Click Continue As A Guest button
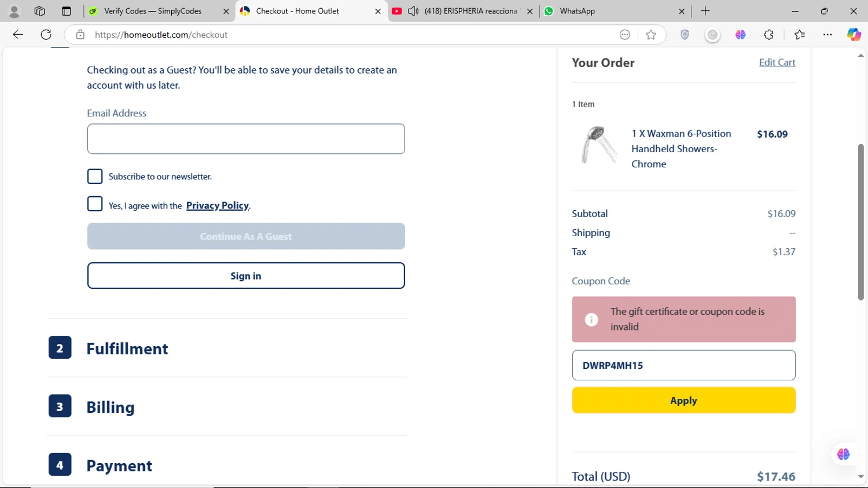868x488 pixels. 246,236
